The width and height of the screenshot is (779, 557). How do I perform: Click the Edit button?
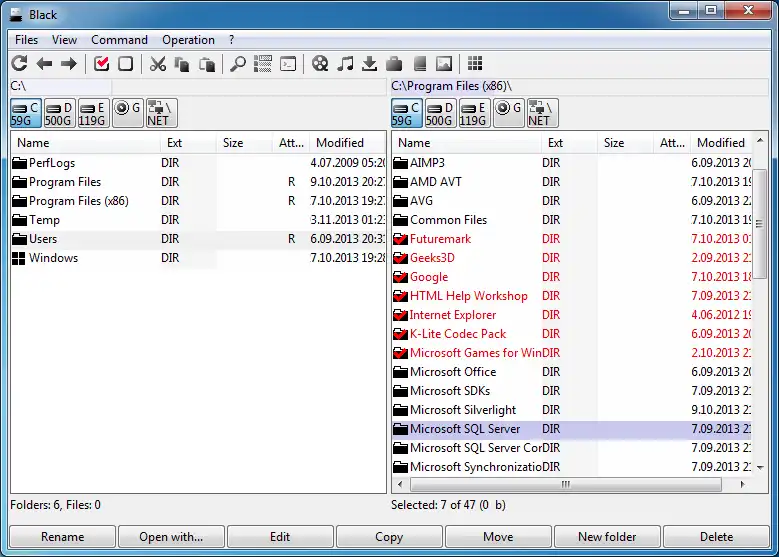280,537
